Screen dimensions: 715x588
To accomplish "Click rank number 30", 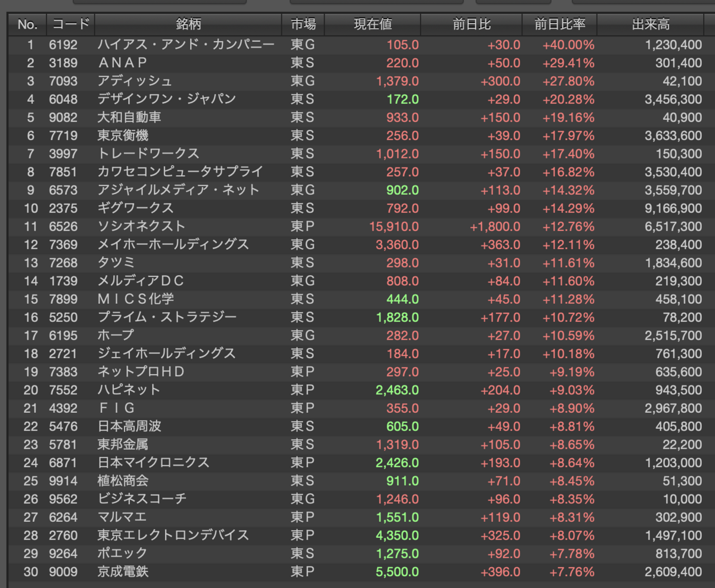I will pos(30,572).
